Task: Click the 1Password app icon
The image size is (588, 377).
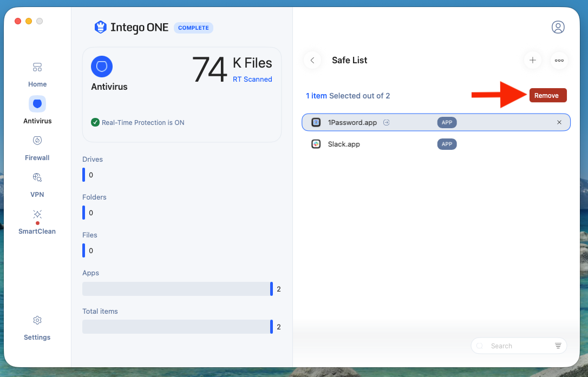Action: pyautogui.click(x=316, y=123)
